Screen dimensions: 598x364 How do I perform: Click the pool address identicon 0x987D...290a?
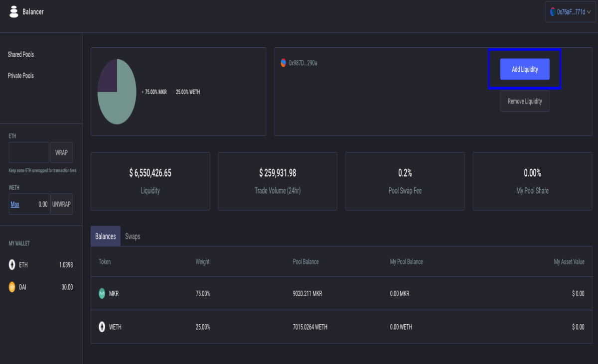pos(284,63)
